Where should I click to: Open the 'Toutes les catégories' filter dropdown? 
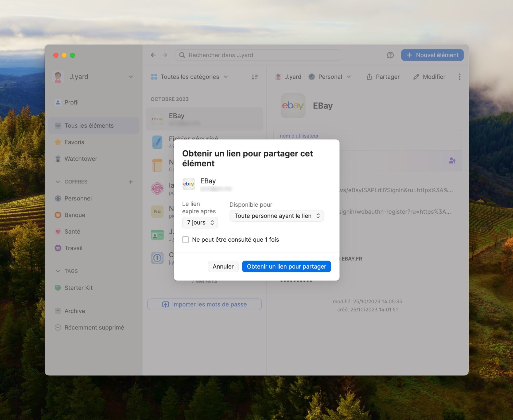[x=190, y=77]
